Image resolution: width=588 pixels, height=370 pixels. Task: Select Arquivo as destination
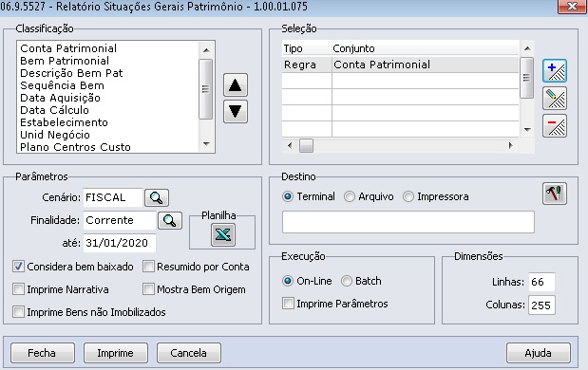point(350,196)
